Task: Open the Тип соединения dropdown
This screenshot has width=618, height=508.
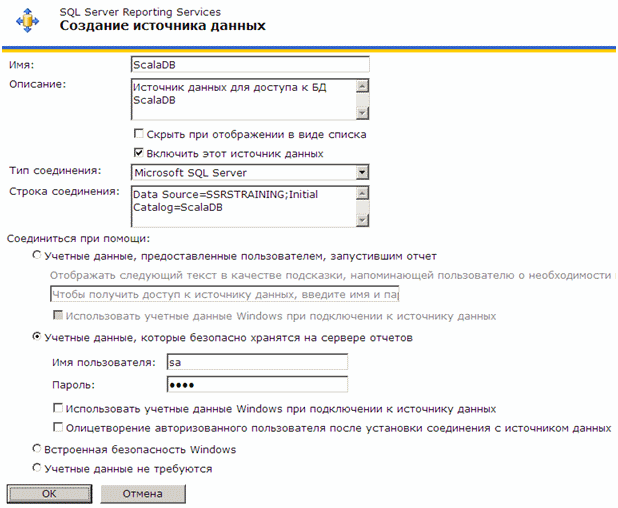Action: point(362,172)
